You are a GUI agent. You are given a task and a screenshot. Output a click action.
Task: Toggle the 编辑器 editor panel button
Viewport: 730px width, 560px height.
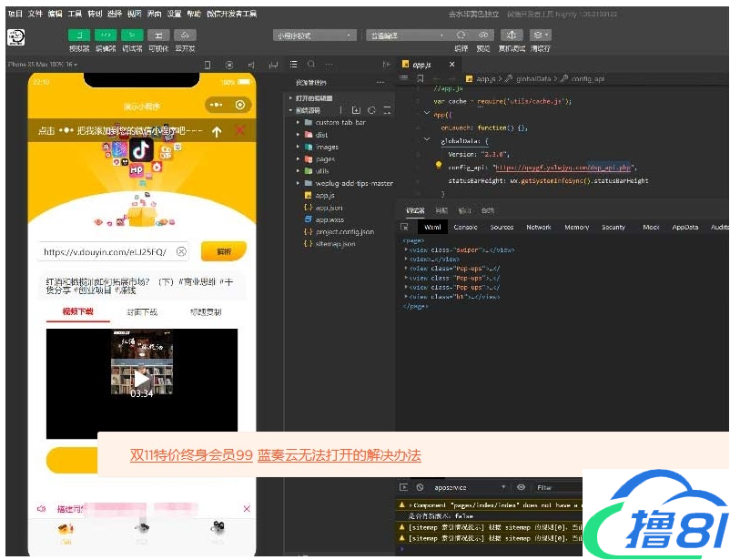106,35
